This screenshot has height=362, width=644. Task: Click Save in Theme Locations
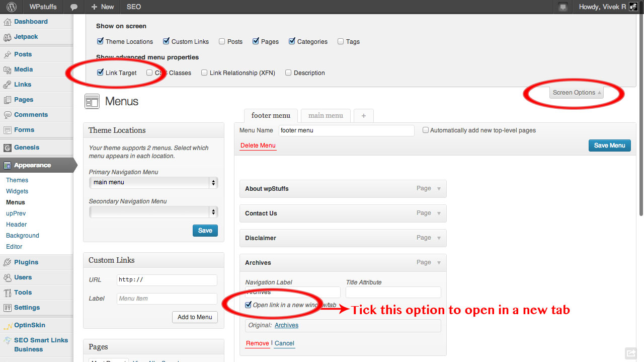[x=205, y=231]
